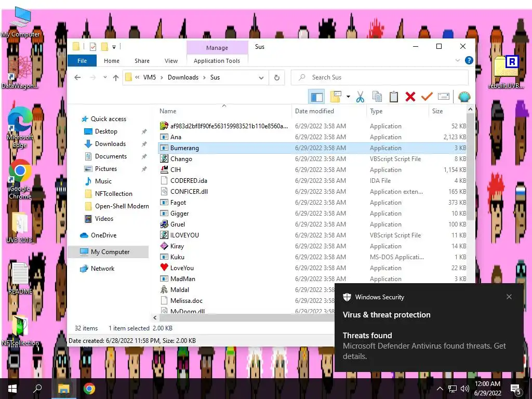The width and height of the screenshot is (532, 399).
Task: Select OneDrive in navigation pane
Action: click(103, 235)
